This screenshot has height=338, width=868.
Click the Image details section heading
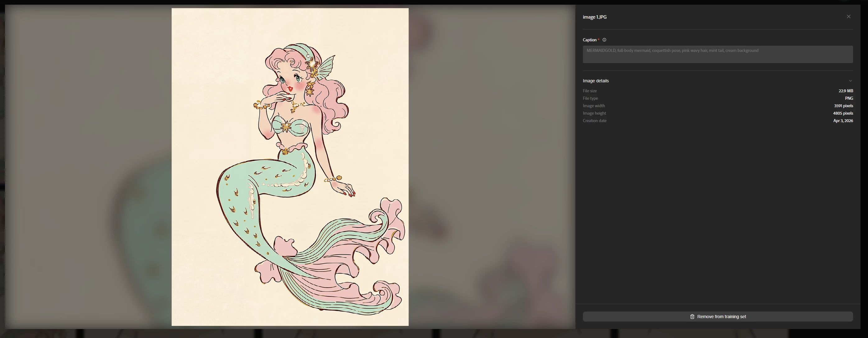click(x=595, y=81)
